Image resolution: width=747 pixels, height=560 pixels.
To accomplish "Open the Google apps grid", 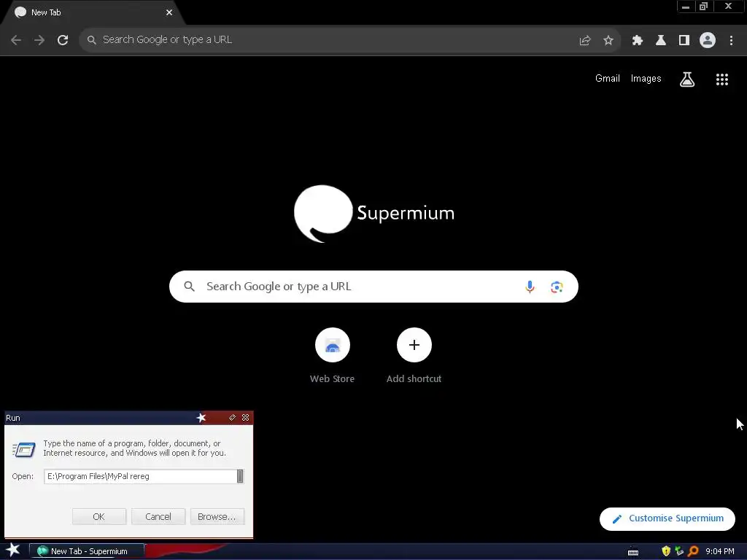I will pyautogui.click(x=722, y=79).
